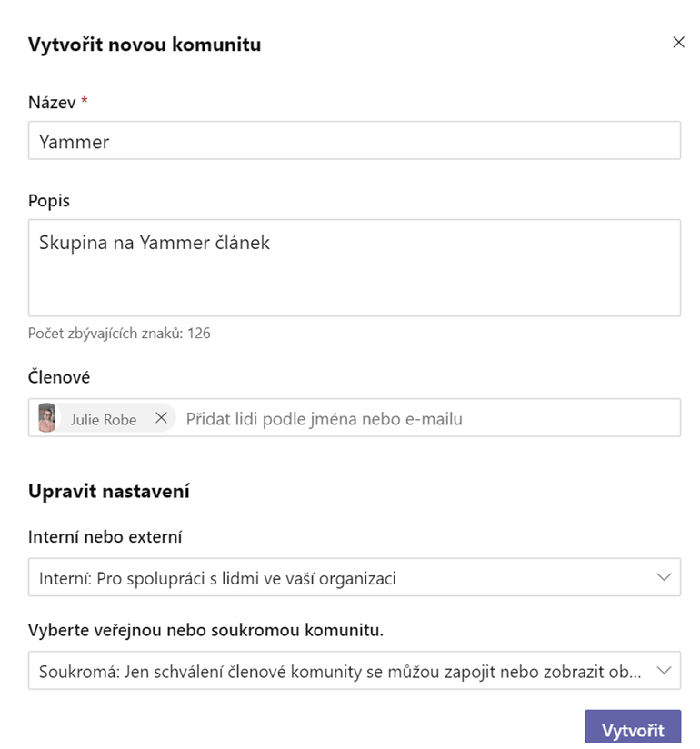
Task: Focus the Název field containing Yammer
Action: [x=354, y=140]
